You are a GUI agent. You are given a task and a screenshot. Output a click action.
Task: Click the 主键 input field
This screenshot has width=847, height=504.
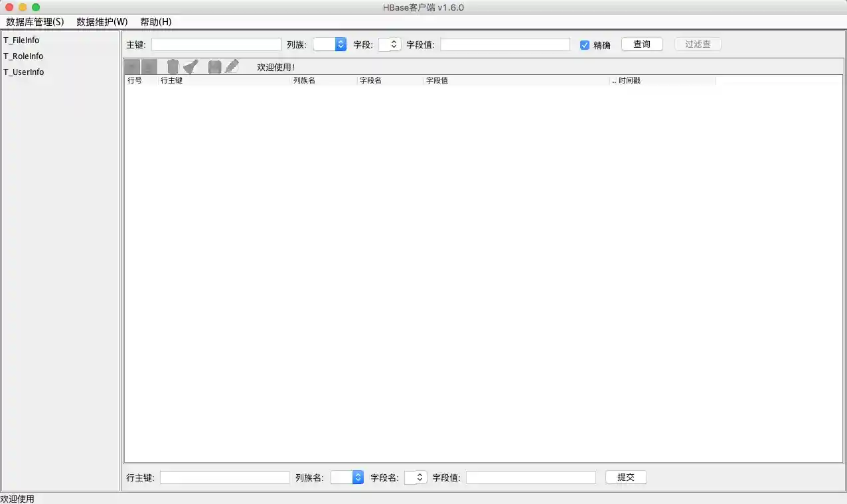[x=216, y=44]
